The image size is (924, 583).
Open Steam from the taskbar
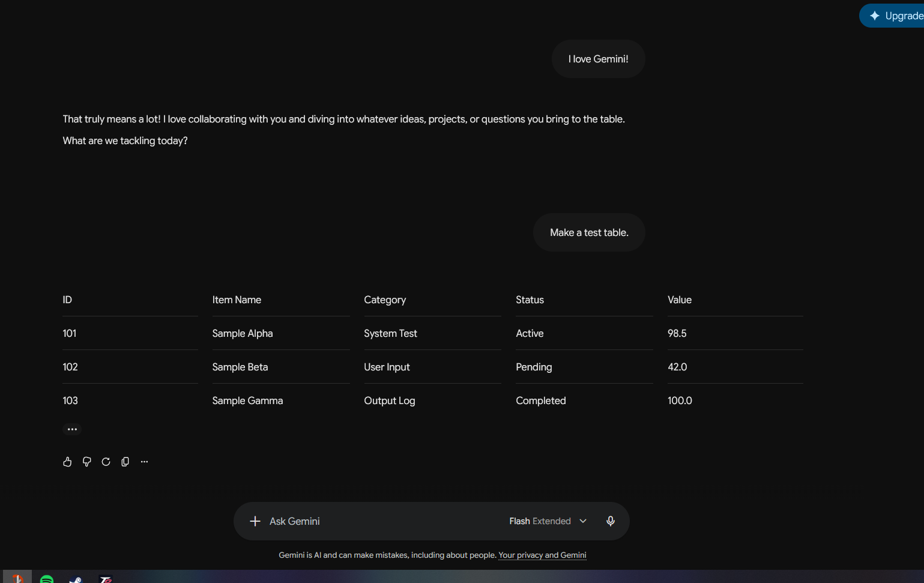pyautogui.click(x=76, y=579)
